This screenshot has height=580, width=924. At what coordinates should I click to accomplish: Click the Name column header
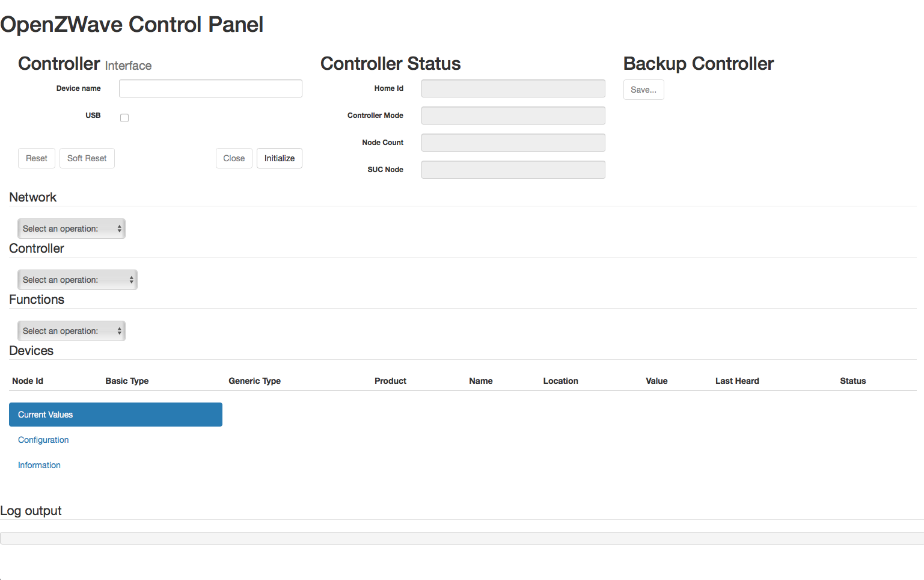click(481, 381)
